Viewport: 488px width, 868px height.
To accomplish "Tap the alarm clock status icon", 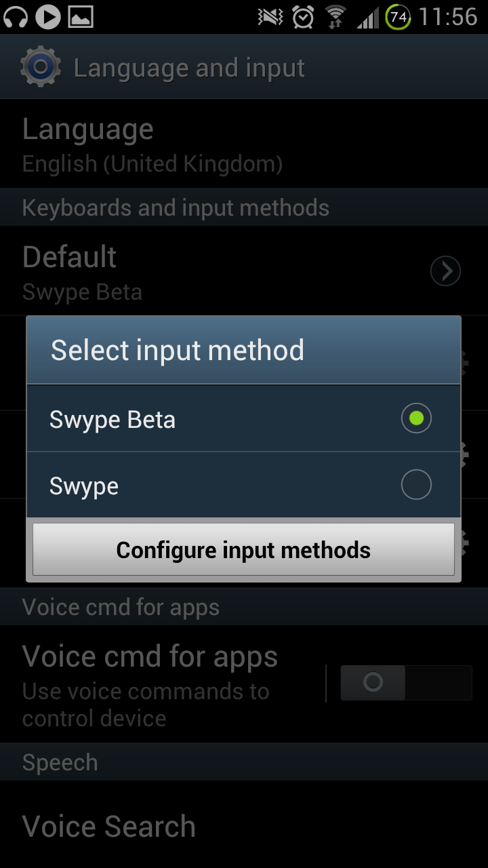I will click(x=303, y=17).
